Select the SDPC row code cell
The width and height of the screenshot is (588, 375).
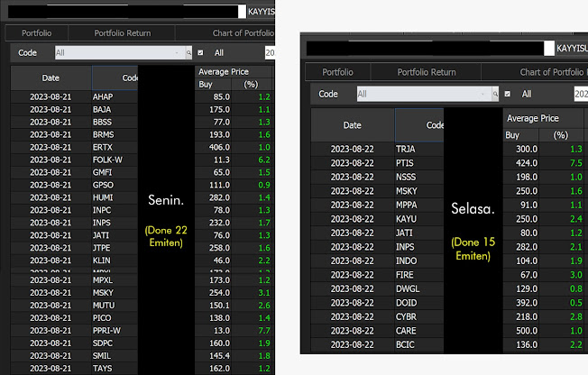(x=115, y=343)
